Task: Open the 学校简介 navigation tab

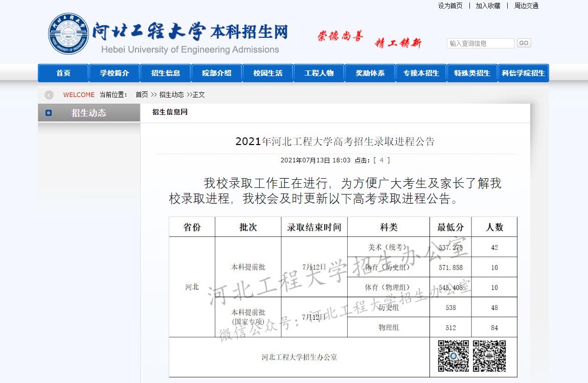Action: 115,73
